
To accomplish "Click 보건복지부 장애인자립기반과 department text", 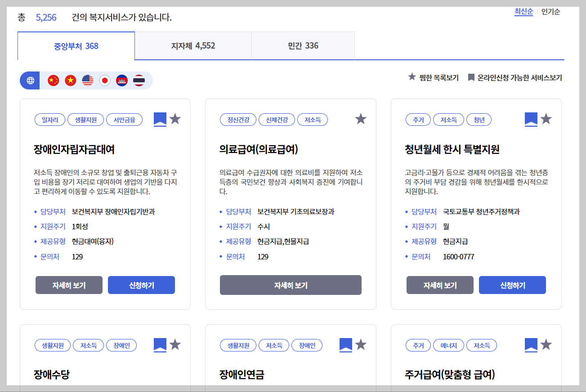I will 113,211.
